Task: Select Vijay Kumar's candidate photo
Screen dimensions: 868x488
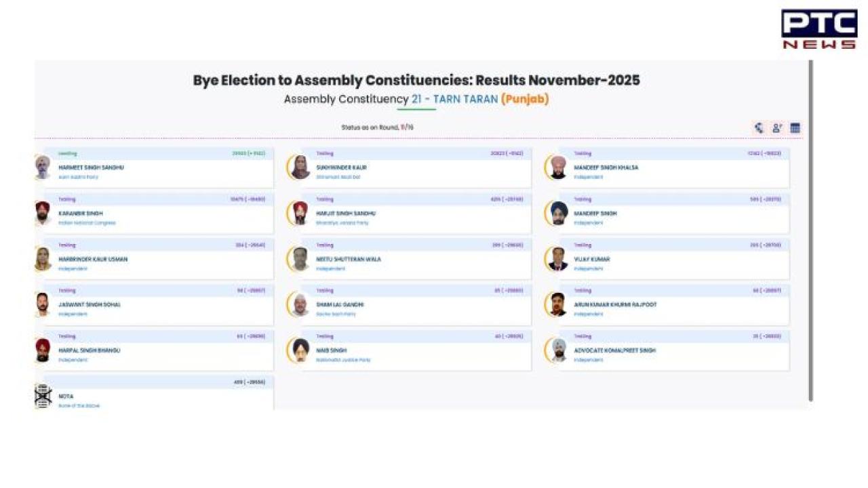Action: point(558,259)
